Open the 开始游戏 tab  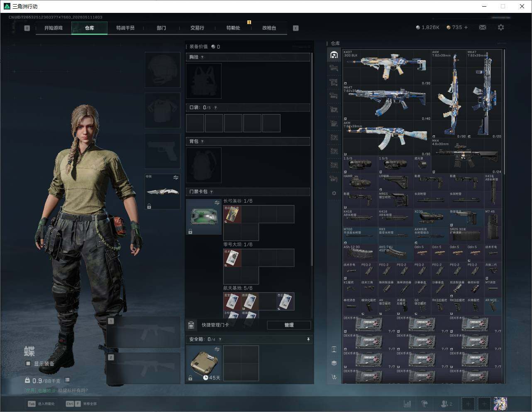tap(54, 28)
